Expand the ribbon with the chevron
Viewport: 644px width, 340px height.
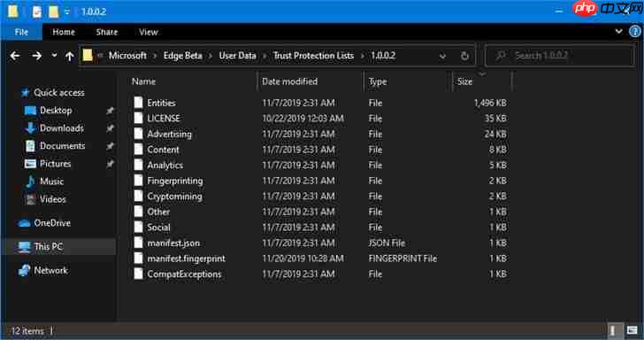(618, 32)
